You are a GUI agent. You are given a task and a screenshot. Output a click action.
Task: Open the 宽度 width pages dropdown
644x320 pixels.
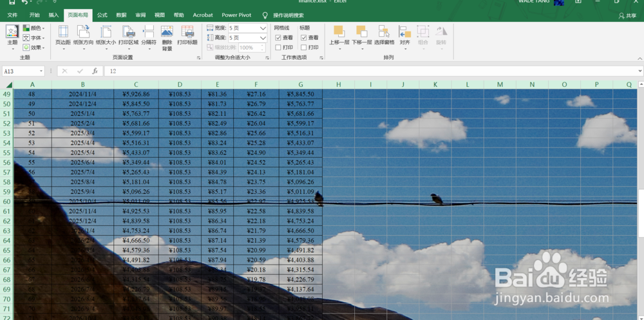[263, 28]
